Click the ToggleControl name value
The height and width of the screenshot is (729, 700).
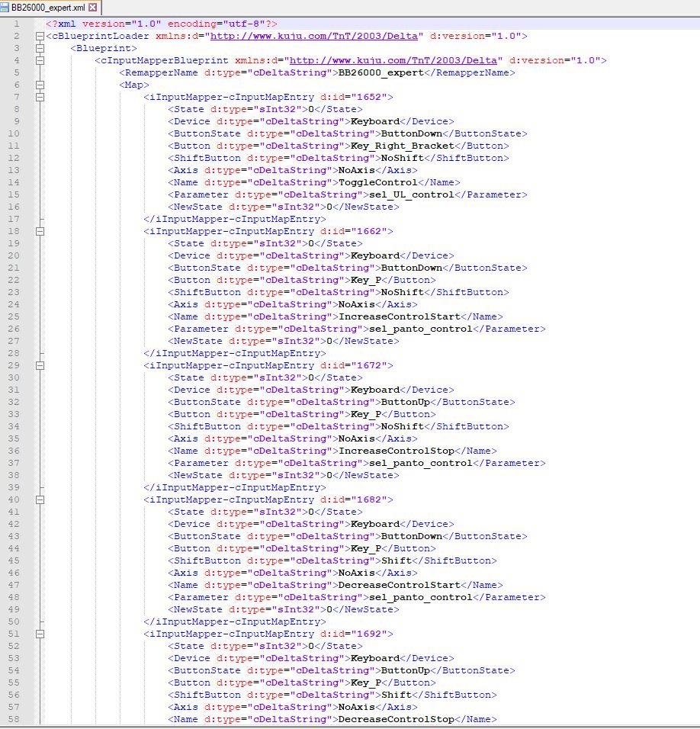[378, 183]
